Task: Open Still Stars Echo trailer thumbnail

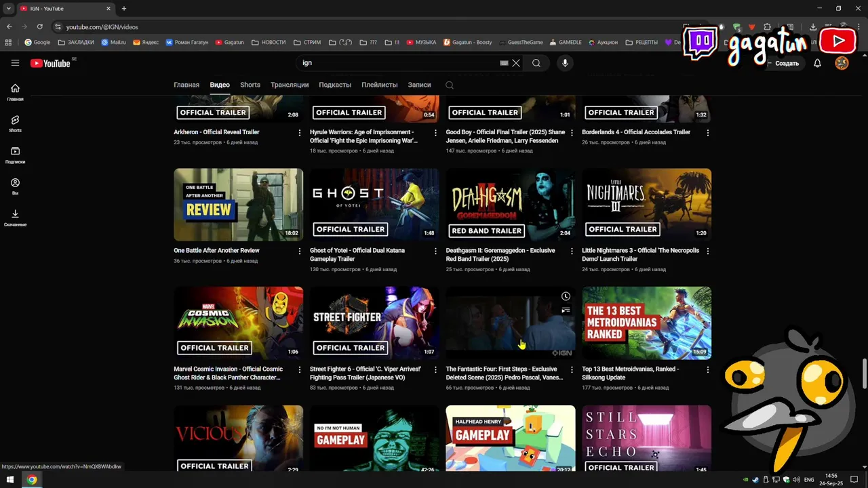Action: 646,438
